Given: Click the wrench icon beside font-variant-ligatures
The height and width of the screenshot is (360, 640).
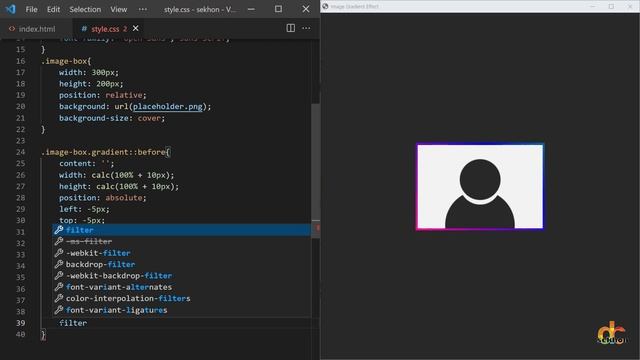Looking at the screenshot, I should pos(59,310).
